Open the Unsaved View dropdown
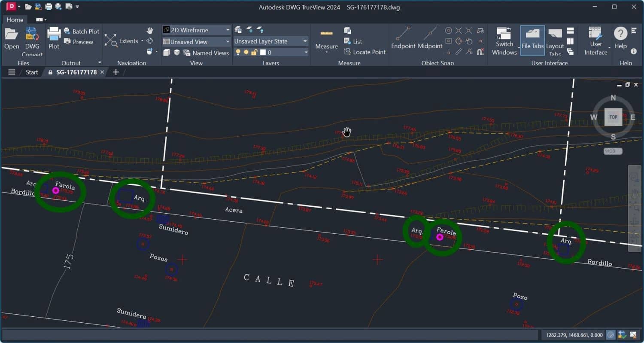The height and width of the screenshot is (343, 644). tap(228, 42)
